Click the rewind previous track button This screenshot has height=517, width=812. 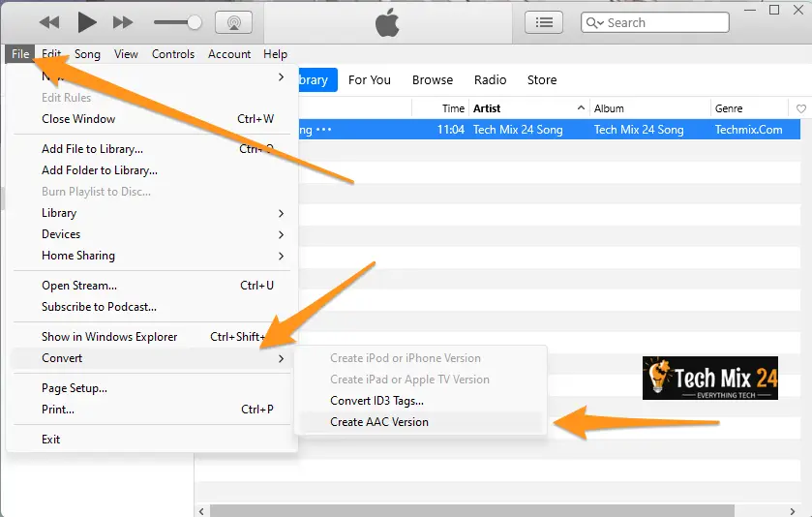point(49,22)
